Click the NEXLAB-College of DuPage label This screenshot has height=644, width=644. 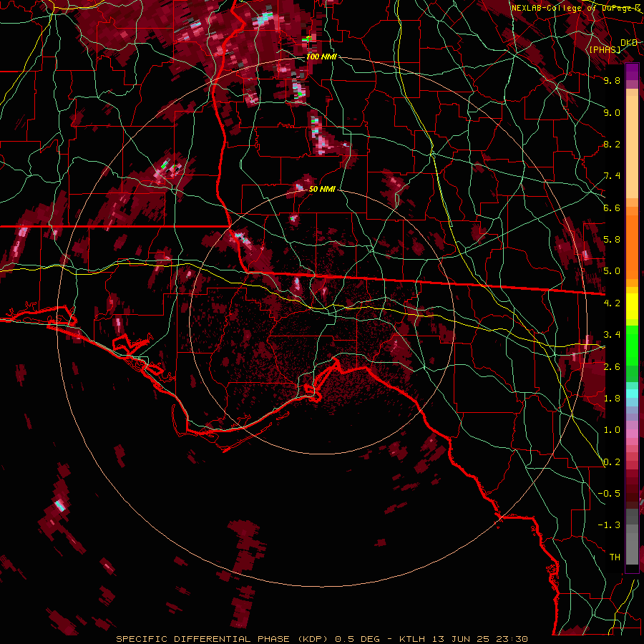[x=577, y=8]
